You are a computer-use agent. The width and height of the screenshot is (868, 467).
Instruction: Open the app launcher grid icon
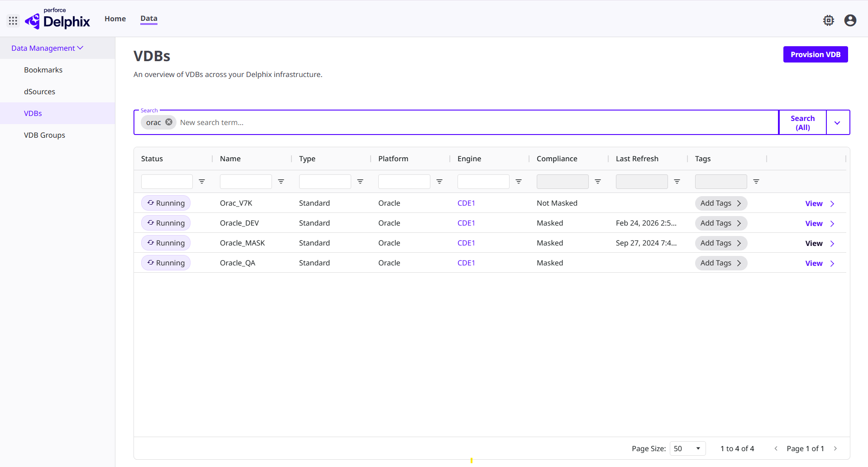click(x=13, y=20)
